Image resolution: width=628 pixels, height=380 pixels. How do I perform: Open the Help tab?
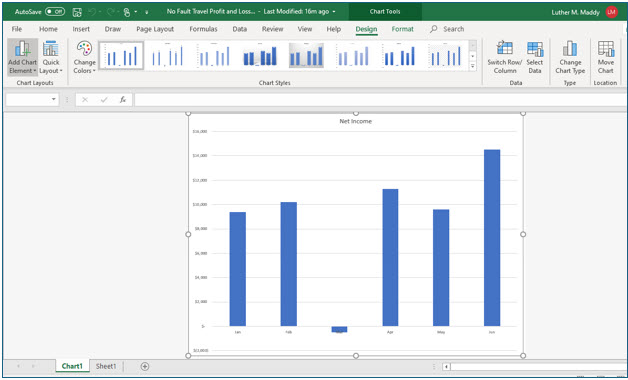[x=333, y=29]
